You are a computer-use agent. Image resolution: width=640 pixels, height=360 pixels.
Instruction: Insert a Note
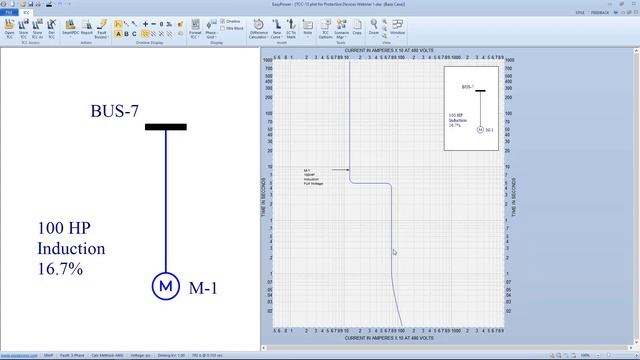pyautogui.click(x=308, y=28)
